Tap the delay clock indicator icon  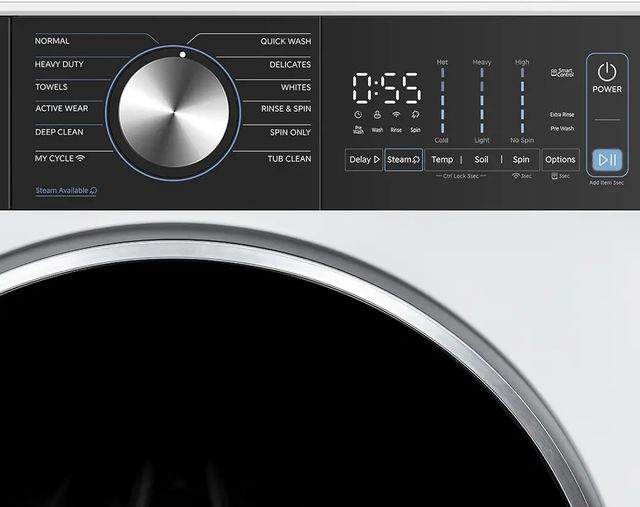click(358, 115)
